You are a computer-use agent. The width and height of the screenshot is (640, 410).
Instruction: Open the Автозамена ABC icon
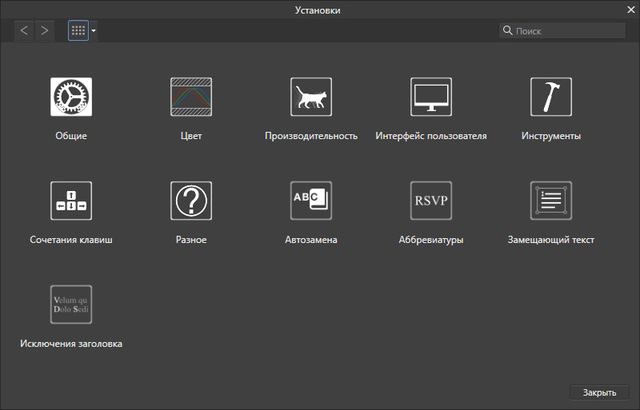coord(311,201)
